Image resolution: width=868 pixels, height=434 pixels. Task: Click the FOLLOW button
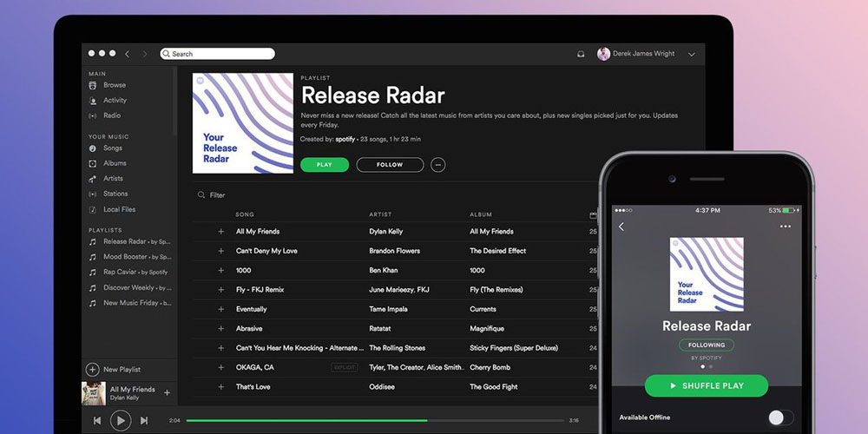(390, 165)
